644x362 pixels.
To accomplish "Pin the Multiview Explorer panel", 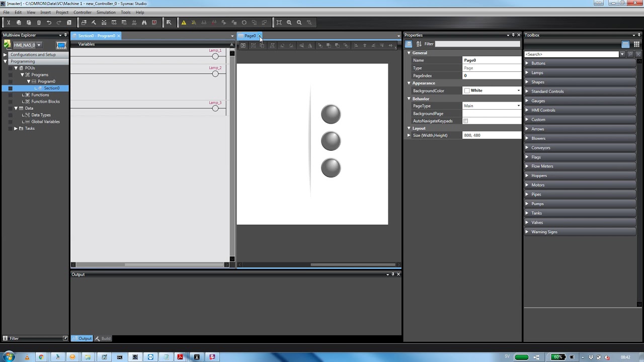I will (65, 35).
